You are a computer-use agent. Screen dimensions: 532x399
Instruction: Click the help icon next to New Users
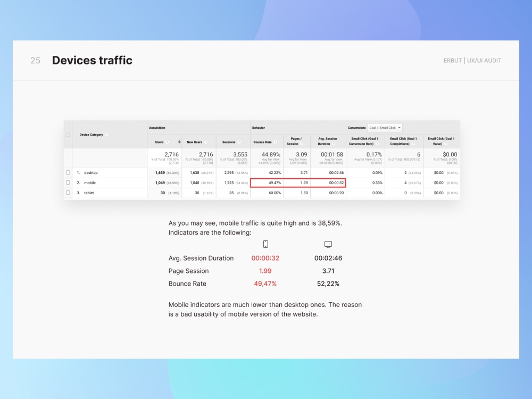[x=205, y=142]
